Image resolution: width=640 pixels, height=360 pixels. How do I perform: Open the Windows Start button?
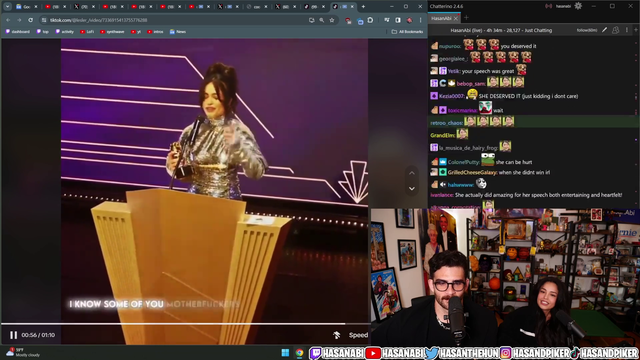click(x=285, y=353)
